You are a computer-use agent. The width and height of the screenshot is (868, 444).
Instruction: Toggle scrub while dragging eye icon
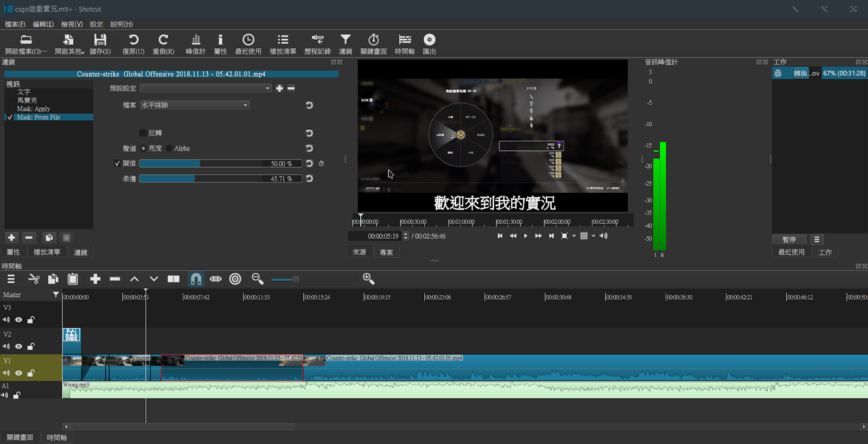[216, 279]
